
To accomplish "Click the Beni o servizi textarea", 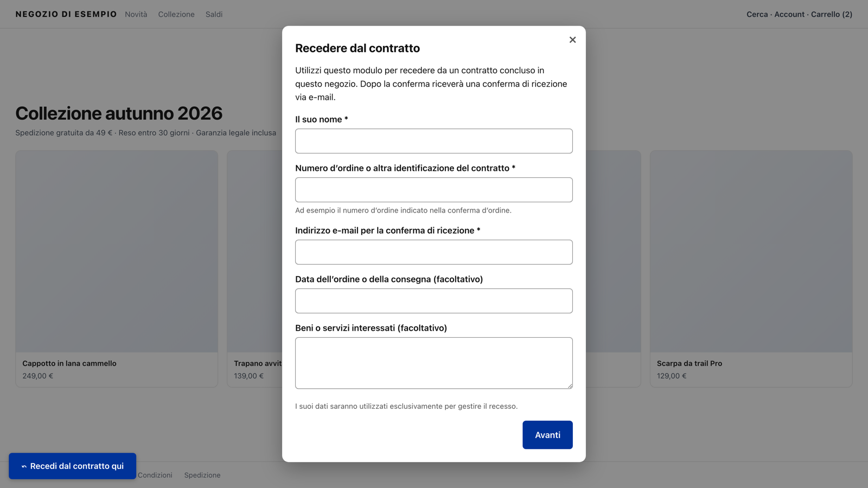I will (x=434, y=363).
